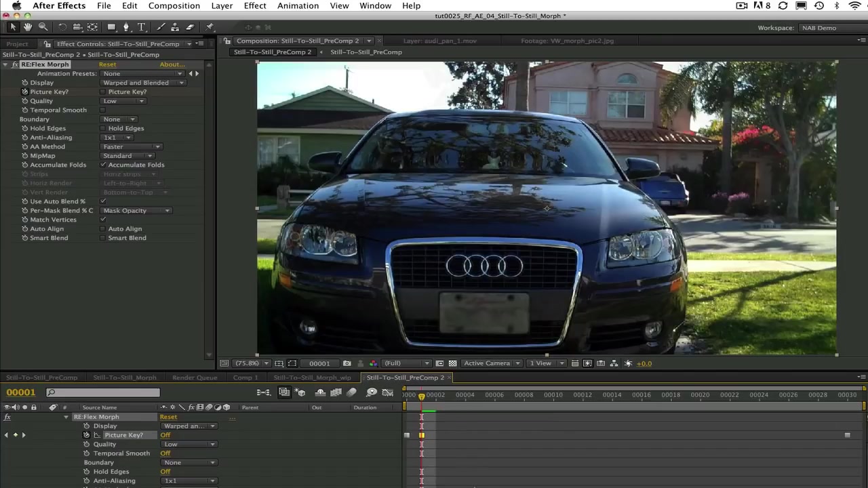
Task: Toggle the Hold Edges checkbox in Effect Controls
Action: [x=103, y=128]
